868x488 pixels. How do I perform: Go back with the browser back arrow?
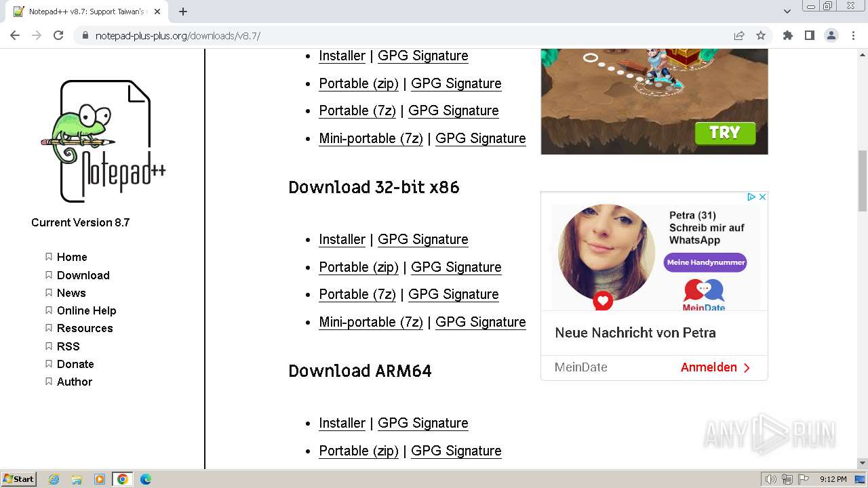[x=15, y=35]
